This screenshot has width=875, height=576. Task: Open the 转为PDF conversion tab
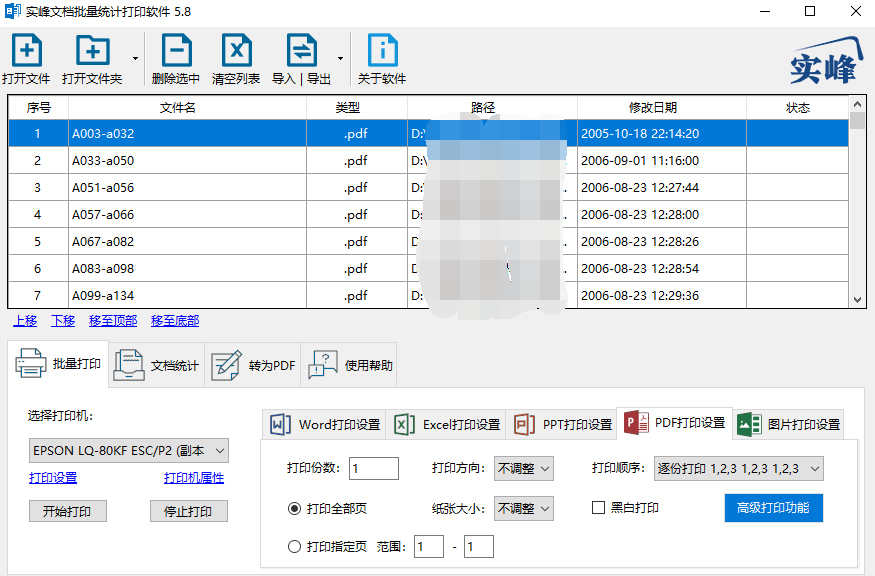pos(253,365)
